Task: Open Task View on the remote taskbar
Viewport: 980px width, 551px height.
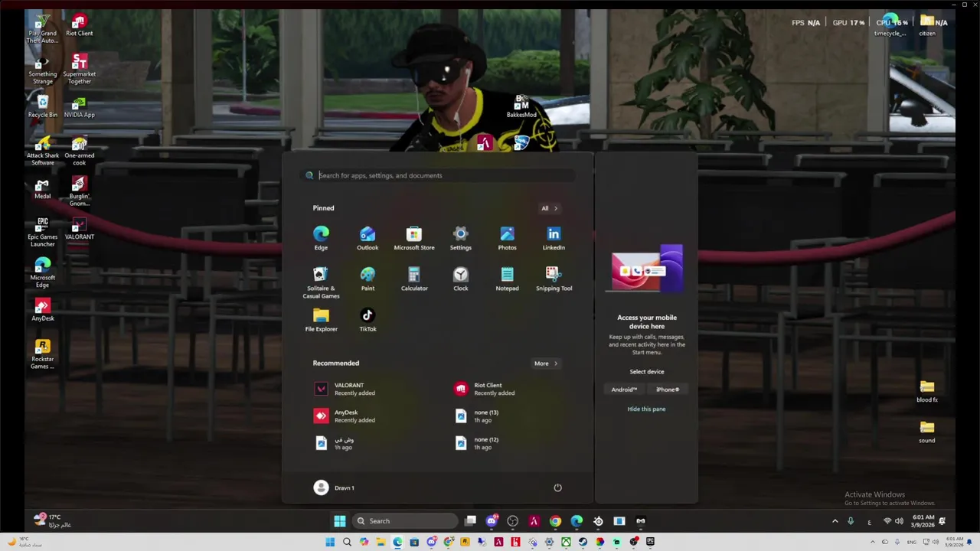Action: [x=470, y=521]
